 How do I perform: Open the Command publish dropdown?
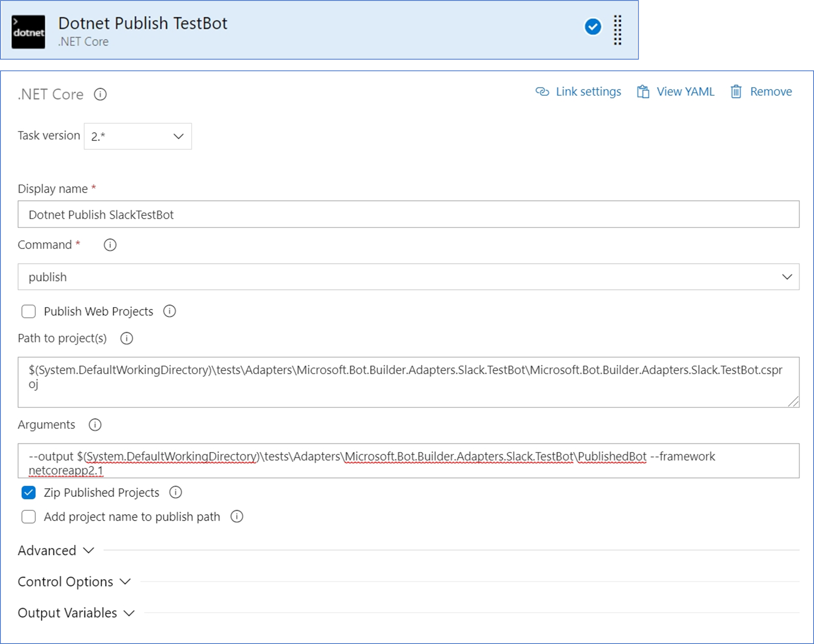408,277
